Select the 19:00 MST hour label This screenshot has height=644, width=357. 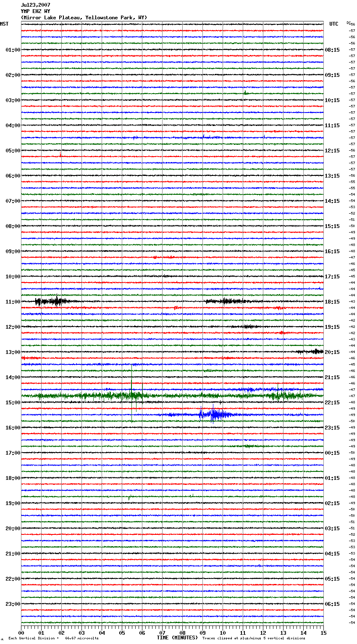[13, 503]
